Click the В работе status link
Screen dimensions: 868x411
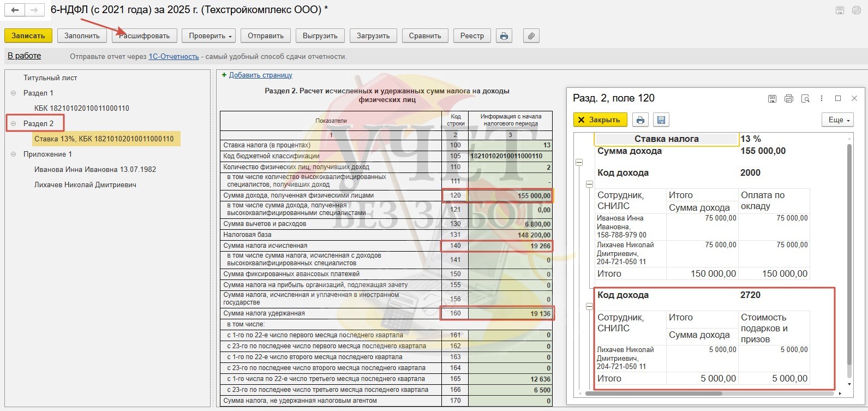coord(24,56)
